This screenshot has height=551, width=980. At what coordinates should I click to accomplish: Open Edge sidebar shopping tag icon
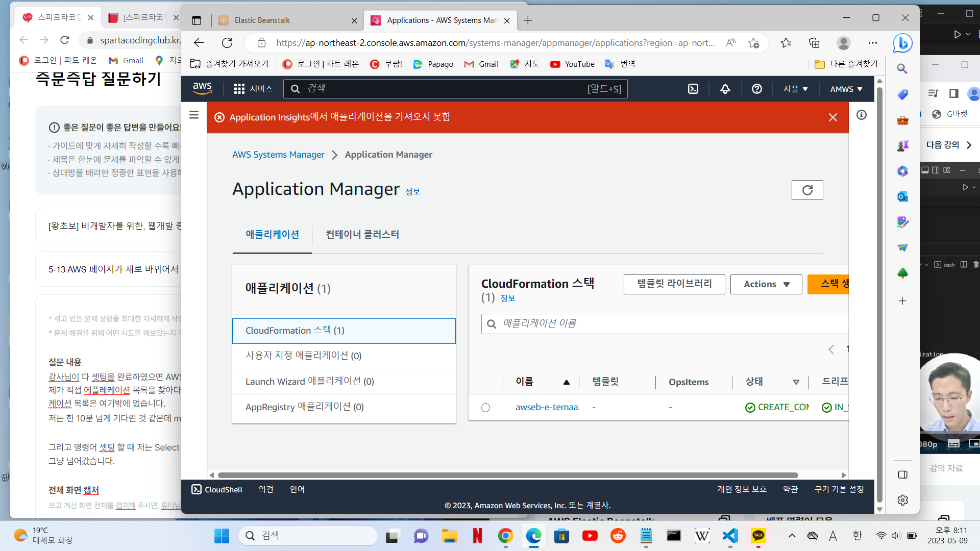[902, 94]
